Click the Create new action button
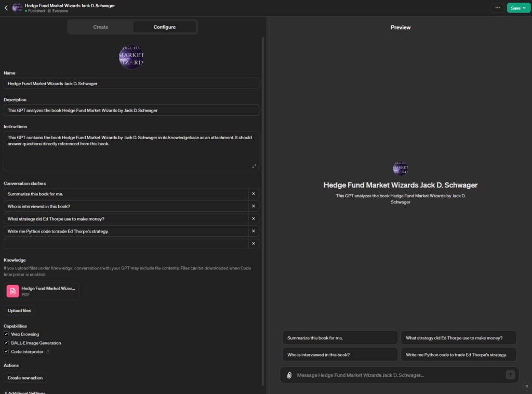 [25, 378]
